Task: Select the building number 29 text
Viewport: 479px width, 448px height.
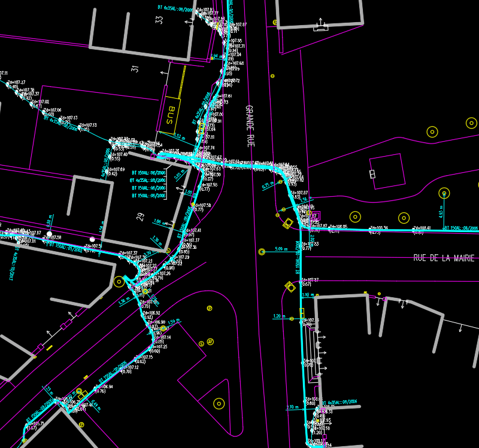Action: [x=141, y=217]
